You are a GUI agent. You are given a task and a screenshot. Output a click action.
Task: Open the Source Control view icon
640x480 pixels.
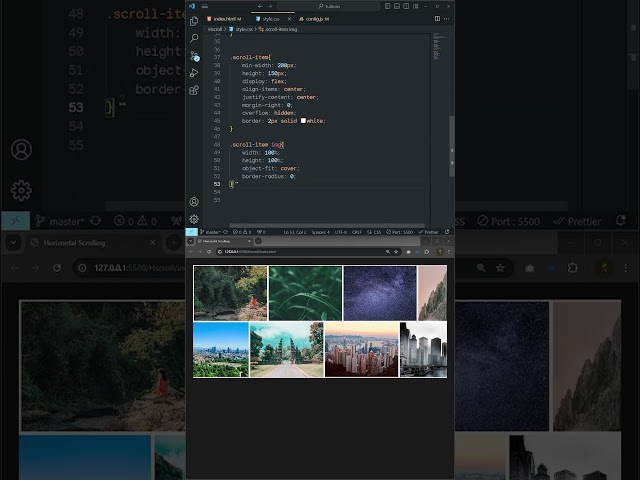point(194,56)
